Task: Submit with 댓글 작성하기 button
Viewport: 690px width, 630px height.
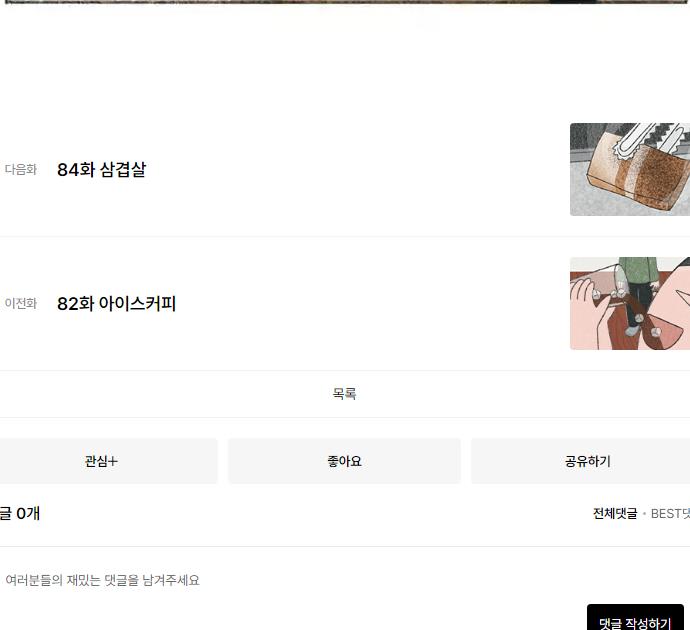Action: click(x=635, y=617)
